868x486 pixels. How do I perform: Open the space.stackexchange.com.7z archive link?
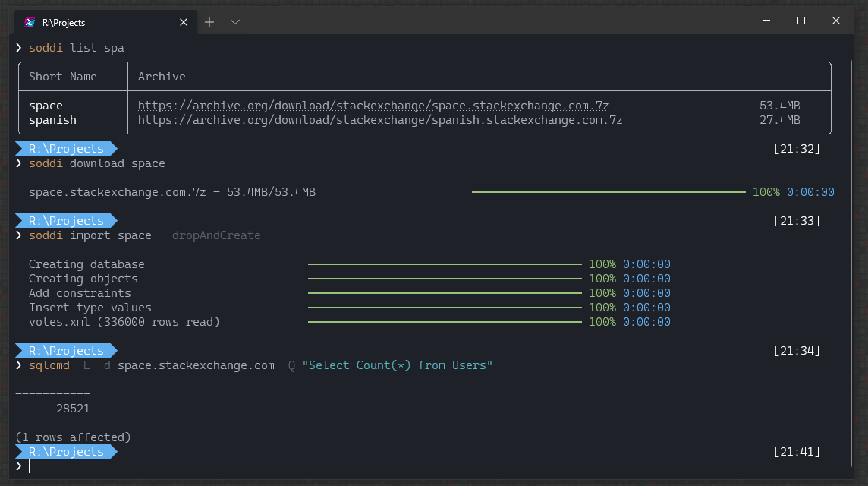373,106
